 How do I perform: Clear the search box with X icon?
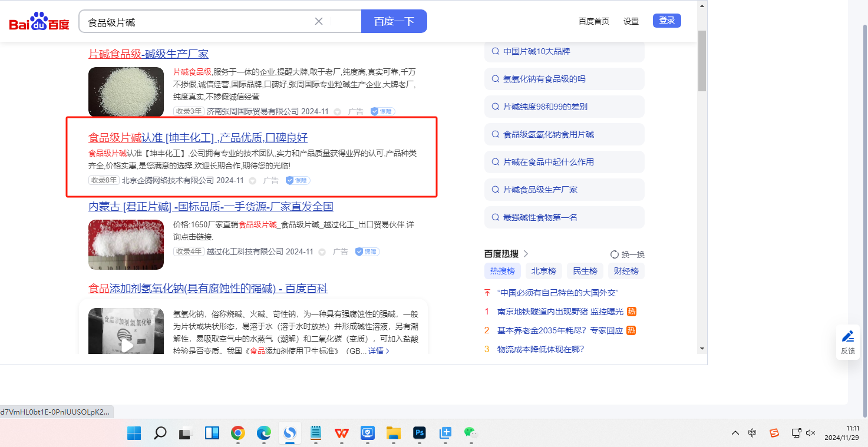(x=319, y=21)
